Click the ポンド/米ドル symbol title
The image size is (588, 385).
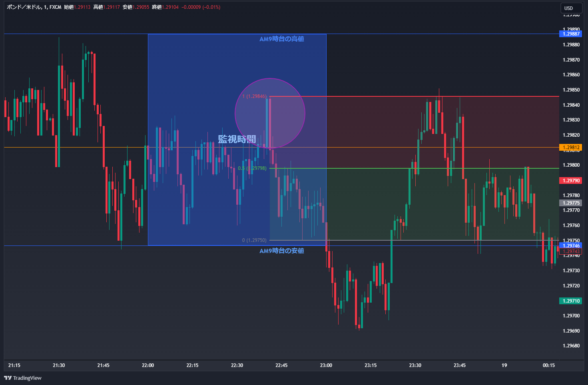click(24, 7)
